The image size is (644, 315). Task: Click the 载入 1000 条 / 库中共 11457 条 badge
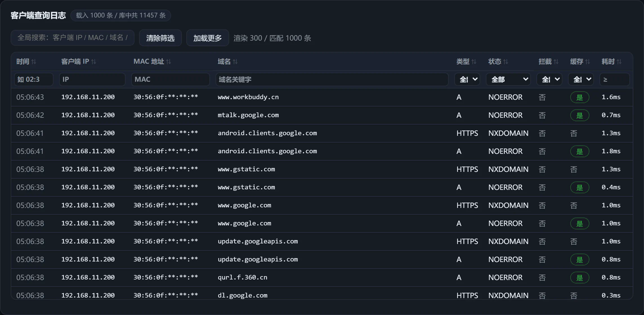click(x=121, y=15)
